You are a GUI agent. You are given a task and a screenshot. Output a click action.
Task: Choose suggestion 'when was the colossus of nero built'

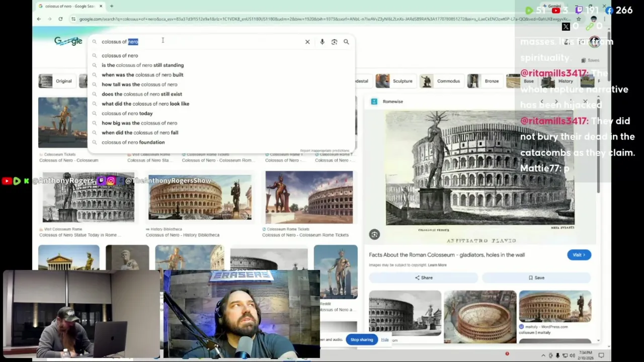(221, 74)
